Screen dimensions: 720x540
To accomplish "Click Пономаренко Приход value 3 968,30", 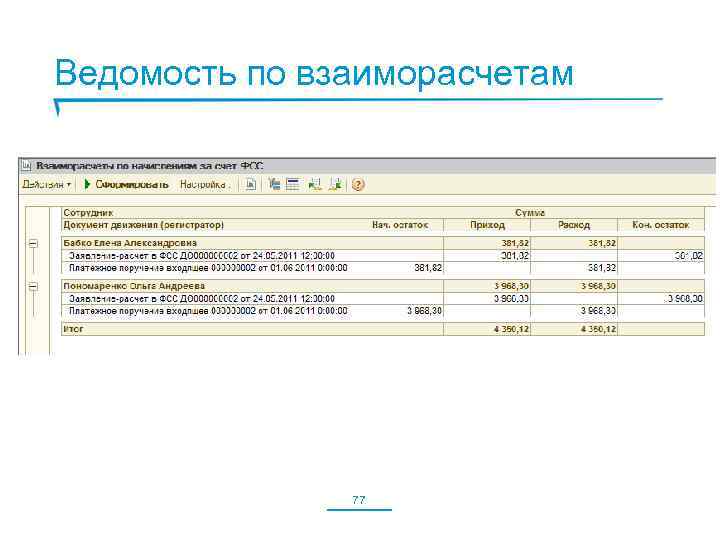I will point(511,286).
